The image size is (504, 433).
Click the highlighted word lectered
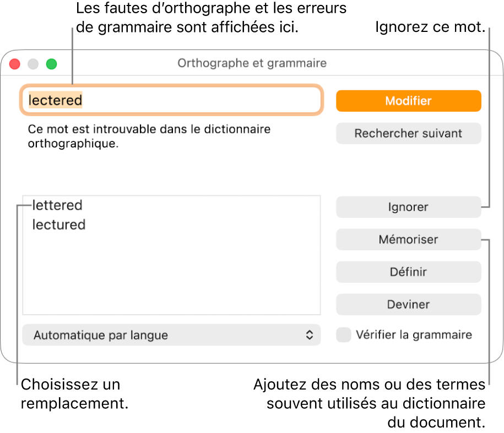pos(52,100)
